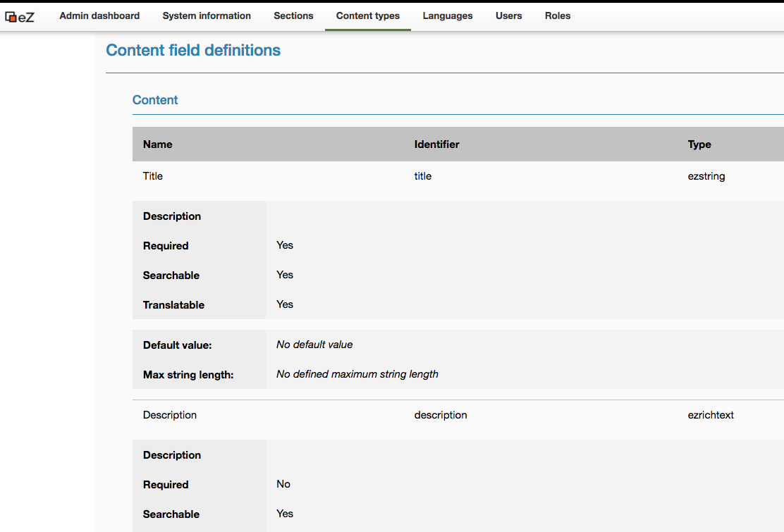Select the Content types tab
The width and height of the screenshot is (784, 532).
(x=368, y=16)
